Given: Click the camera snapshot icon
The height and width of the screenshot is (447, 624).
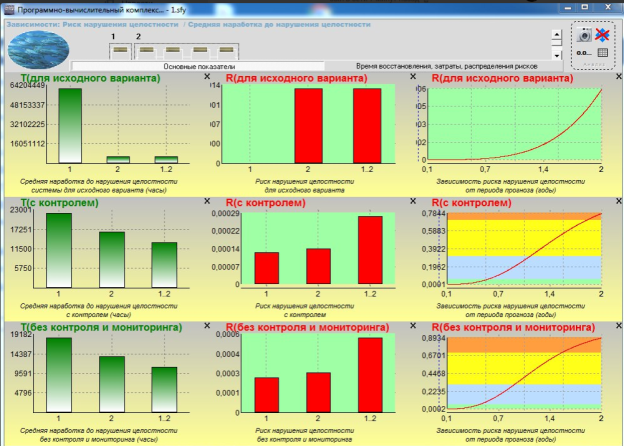Looking at the screenshot, I should tap(584, 35).
